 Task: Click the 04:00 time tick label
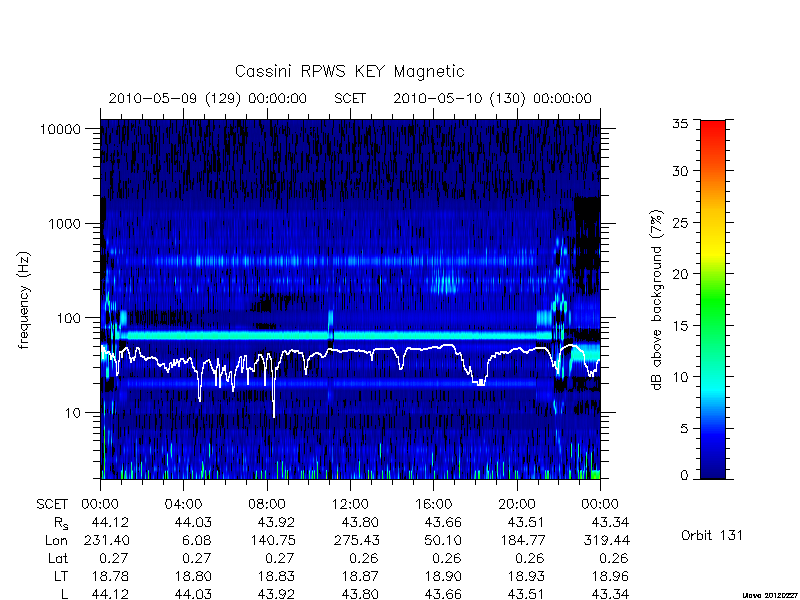[x=183, y=505]
